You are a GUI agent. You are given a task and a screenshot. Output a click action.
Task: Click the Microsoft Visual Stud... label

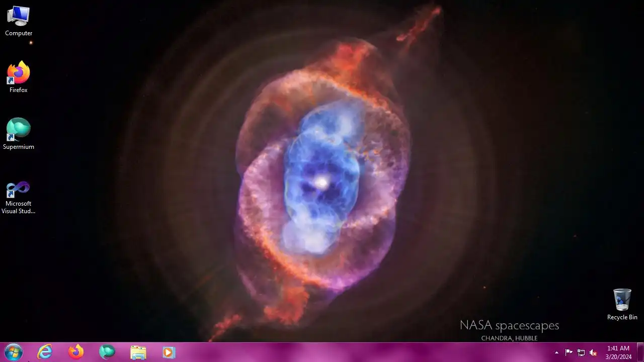(19, 207)
